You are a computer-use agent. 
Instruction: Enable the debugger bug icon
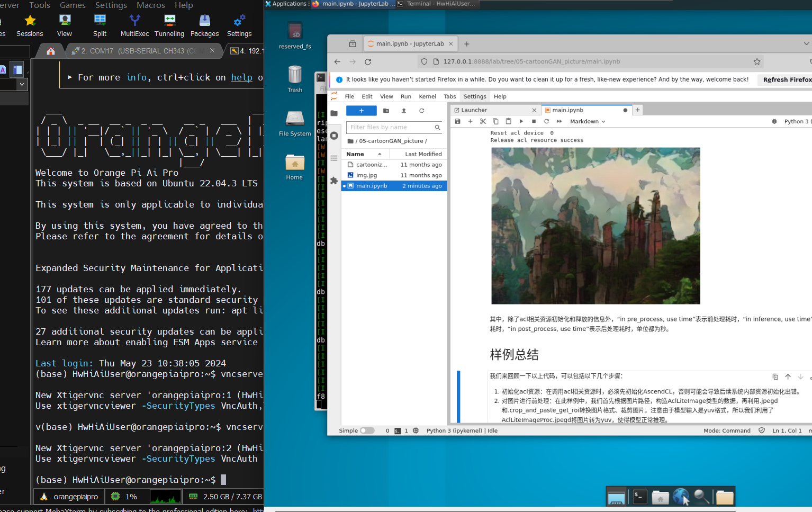pos(774,121)
